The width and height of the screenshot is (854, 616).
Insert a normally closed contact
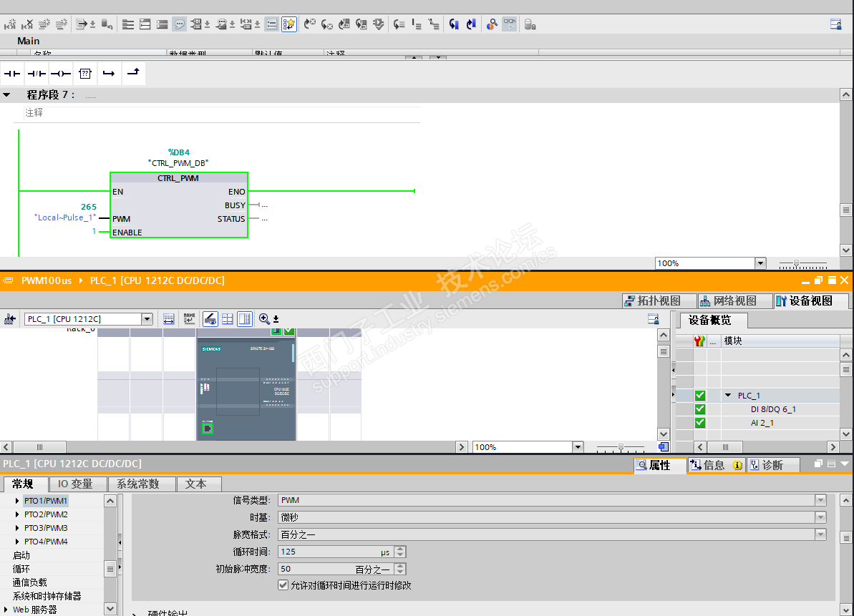point(37,74)
